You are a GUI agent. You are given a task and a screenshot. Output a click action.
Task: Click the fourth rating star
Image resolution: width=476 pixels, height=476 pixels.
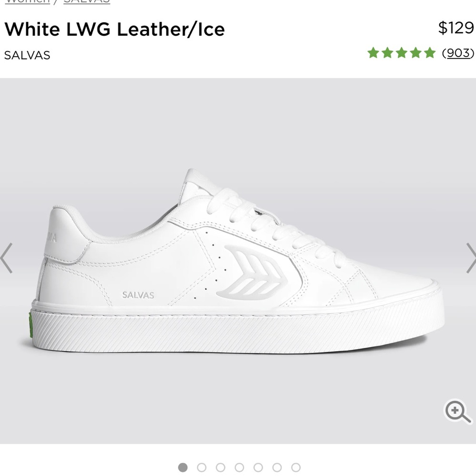pyautogui.click(x=416, y=52)
